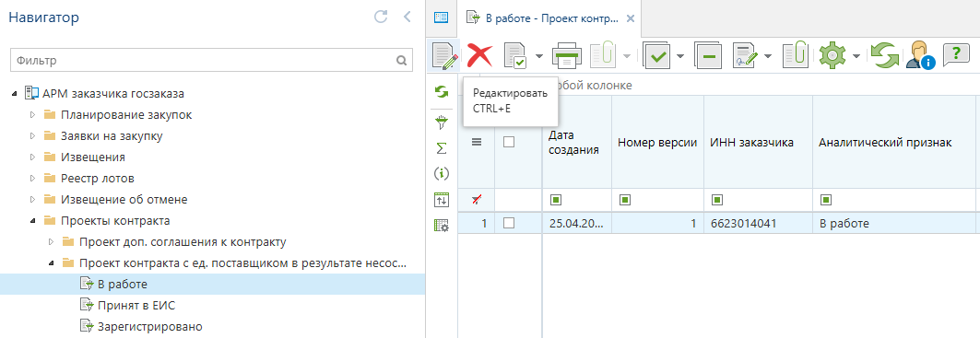This screenshot has height=338, width=980.
Task: Click the active paperclip attached files icon
Action: point(797,56)
